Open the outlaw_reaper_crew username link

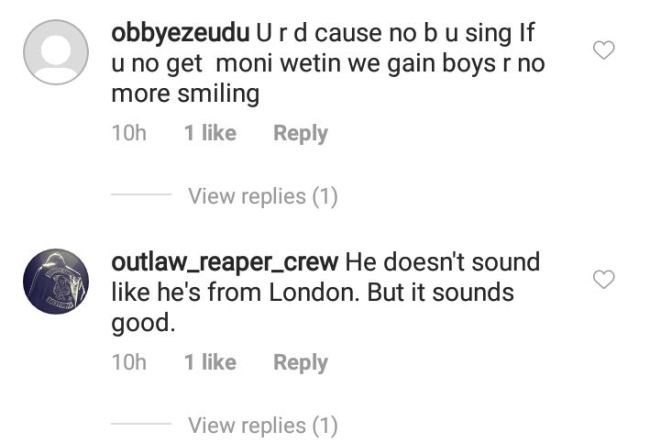point(227,263)
